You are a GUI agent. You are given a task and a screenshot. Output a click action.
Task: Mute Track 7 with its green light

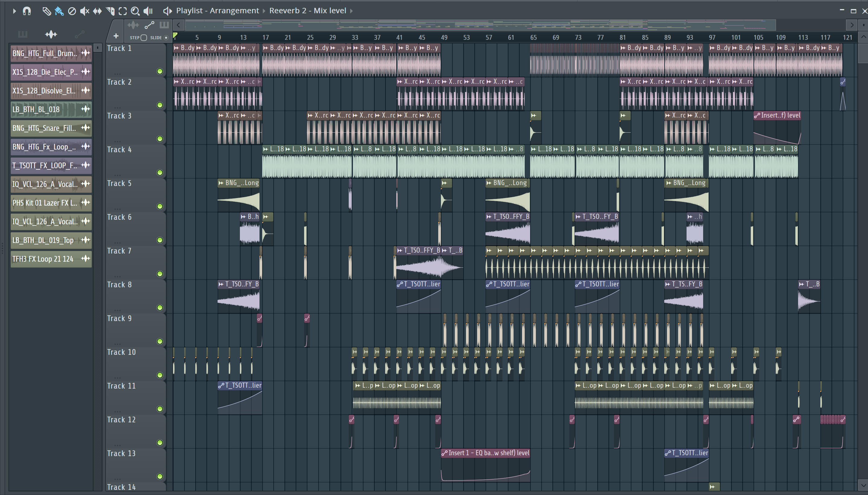[x=160, y=274]
